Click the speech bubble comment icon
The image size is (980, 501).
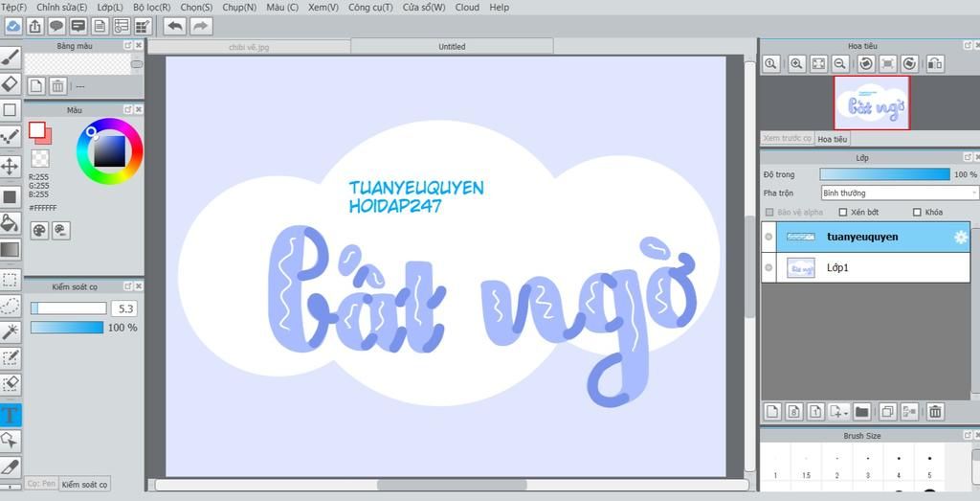click(56, 26)
